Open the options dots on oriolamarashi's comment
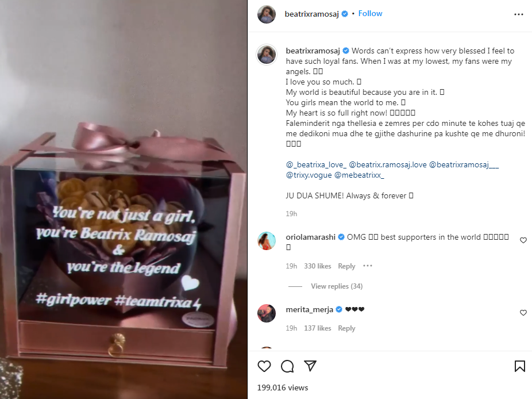This screenshot has height=399, width=532. [368, 266]
